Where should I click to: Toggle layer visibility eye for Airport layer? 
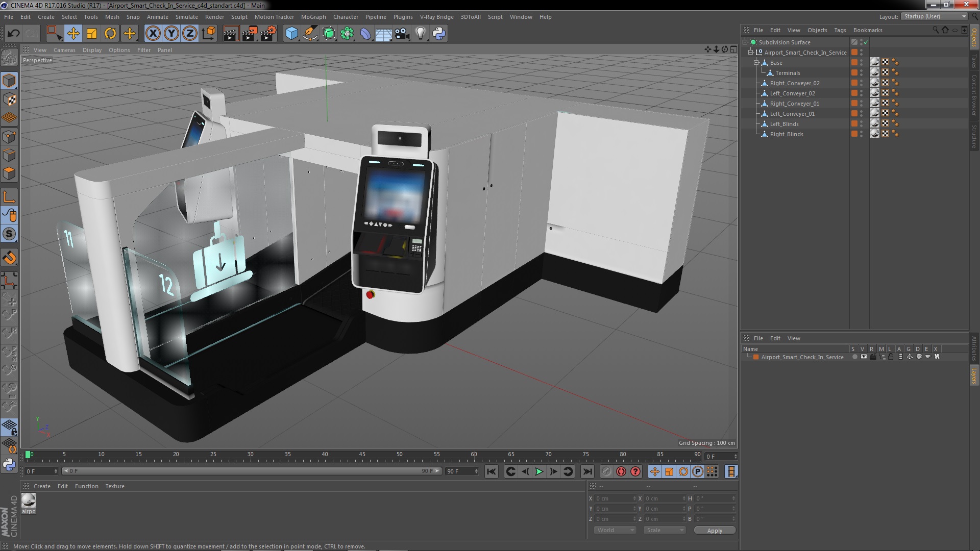tap(864, 357)
